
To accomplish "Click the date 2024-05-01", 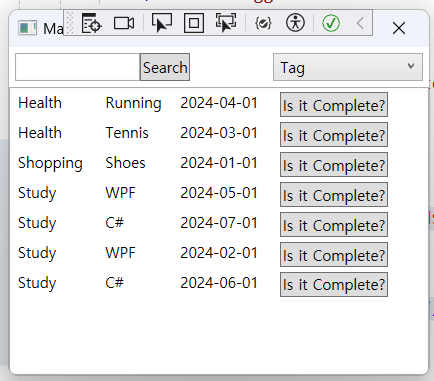I will click(219, 193).
